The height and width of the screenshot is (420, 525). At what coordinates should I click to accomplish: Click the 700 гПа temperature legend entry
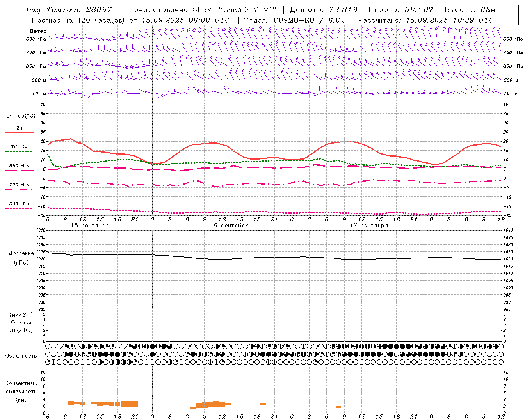[x=19, y=185]
